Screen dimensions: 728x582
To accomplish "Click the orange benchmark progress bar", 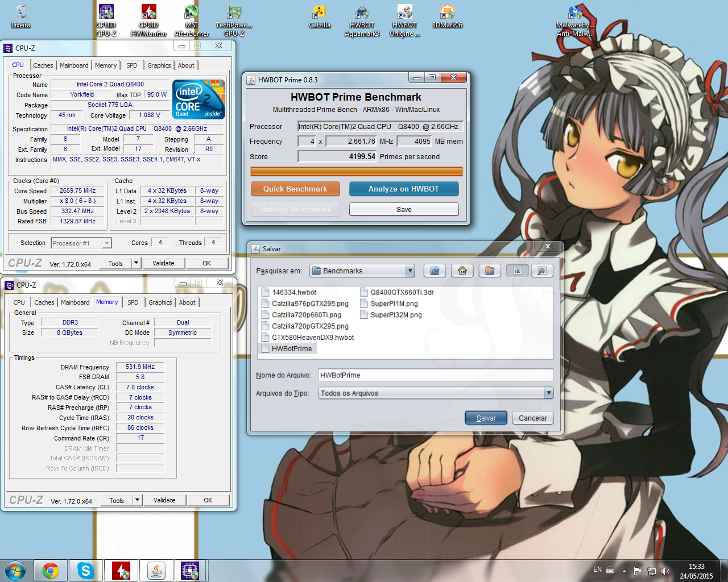I will pos(357,171).
